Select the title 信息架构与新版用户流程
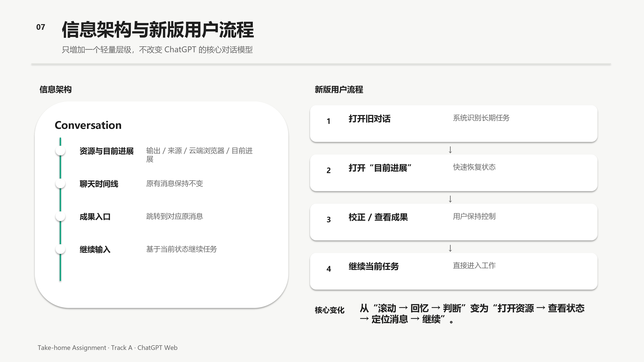The height and width of the screenshot is (362, 644). coord(158,30)
